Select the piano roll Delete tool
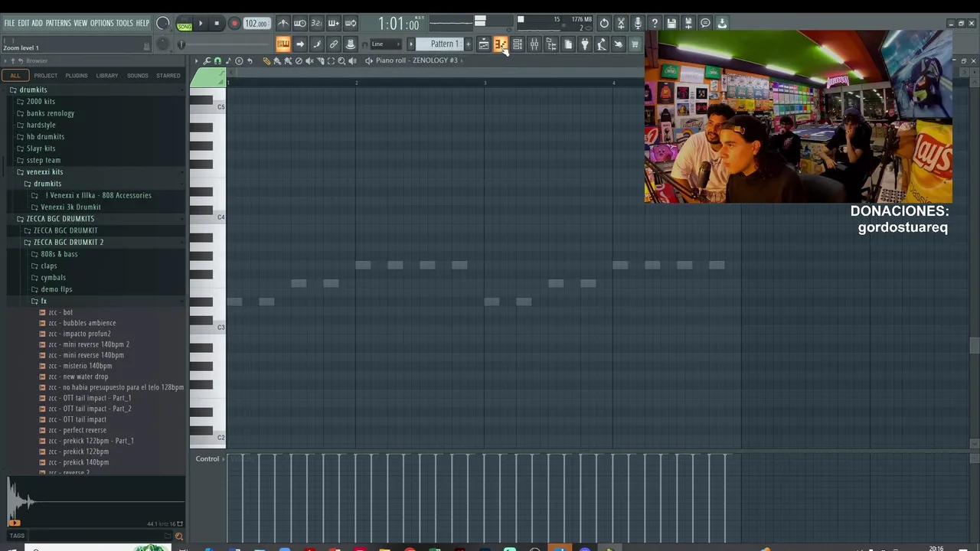 [x=299, y=60]
